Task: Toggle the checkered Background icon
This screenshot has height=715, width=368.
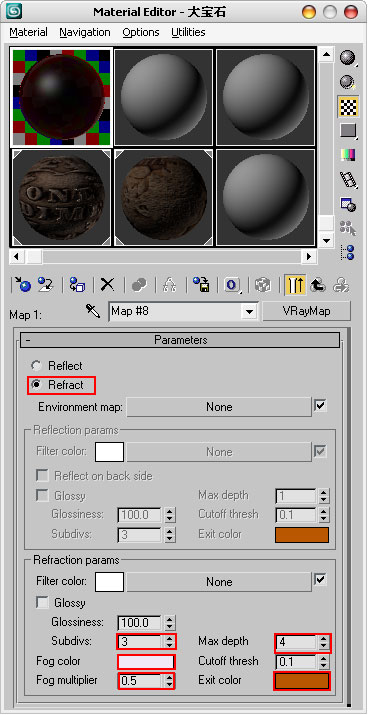Action: click(348, 106)
